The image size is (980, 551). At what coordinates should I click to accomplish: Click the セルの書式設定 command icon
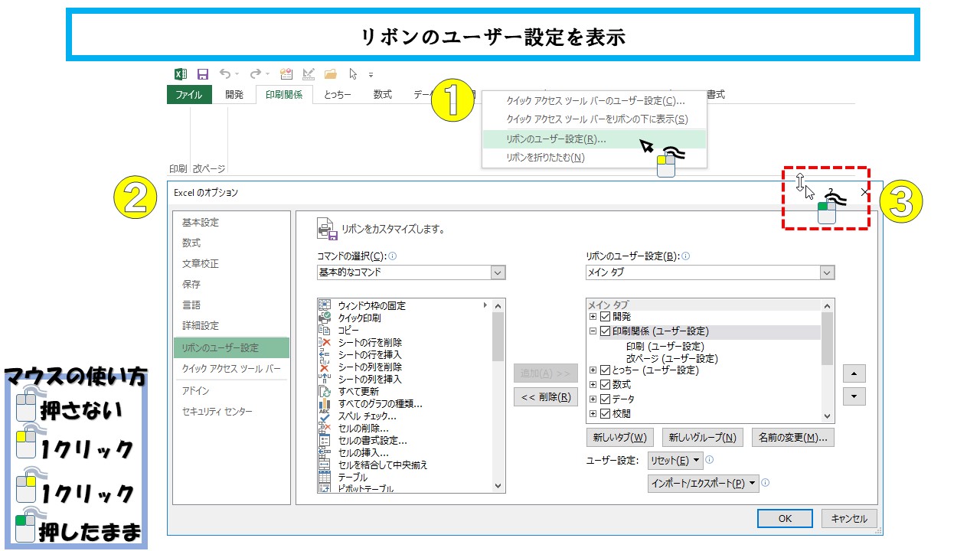(324, 440)
